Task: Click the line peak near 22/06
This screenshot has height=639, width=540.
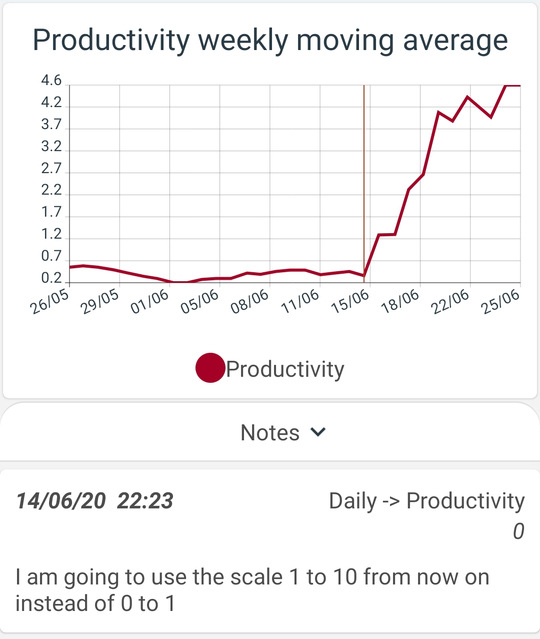Action: tap(468, 97)
